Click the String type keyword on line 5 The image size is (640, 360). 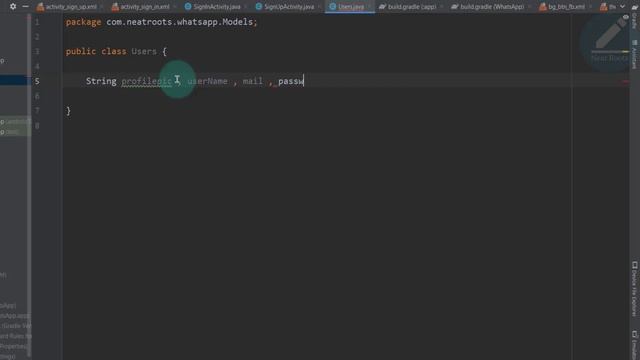[x=101, y=81]
